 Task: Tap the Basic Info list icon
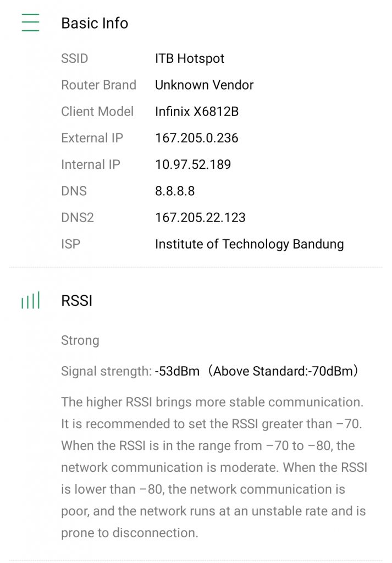tap(30, 22)
